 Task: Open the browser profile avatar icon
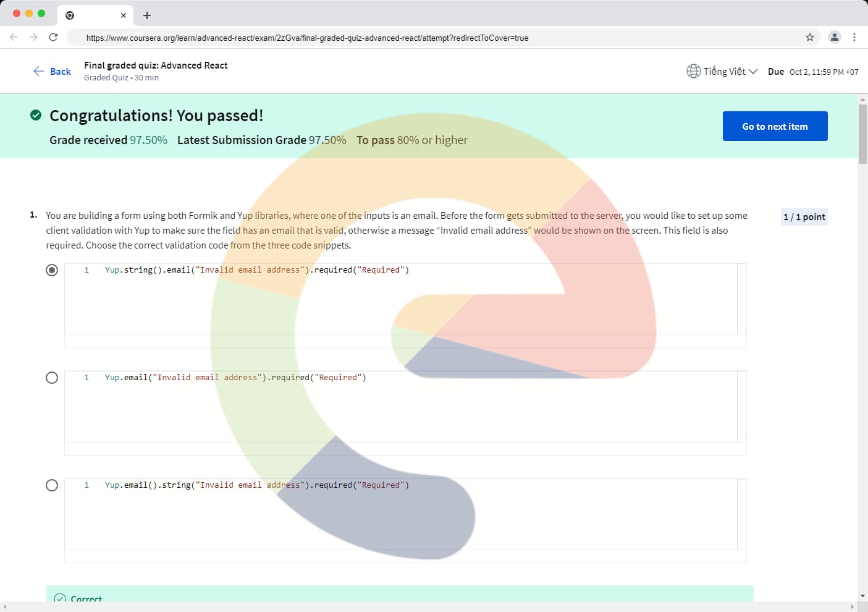click(834, 37)
